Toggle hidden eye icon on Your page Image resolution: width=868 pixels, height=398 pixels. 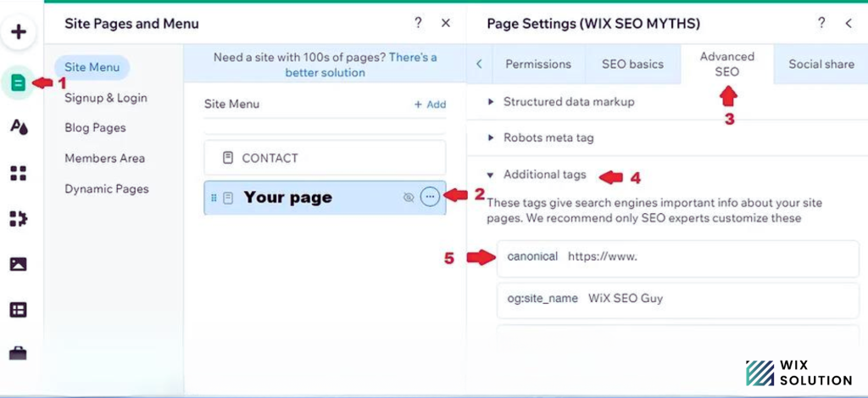click(x=409, y=198)
